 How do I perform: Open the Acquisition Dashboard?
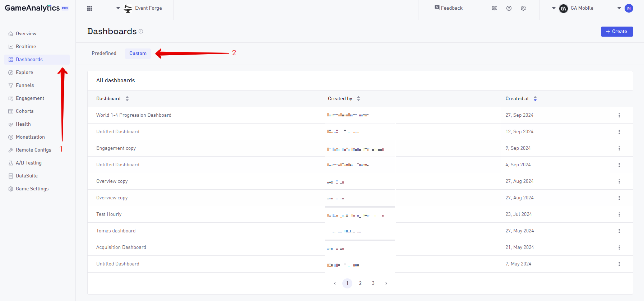coord(121,247)
